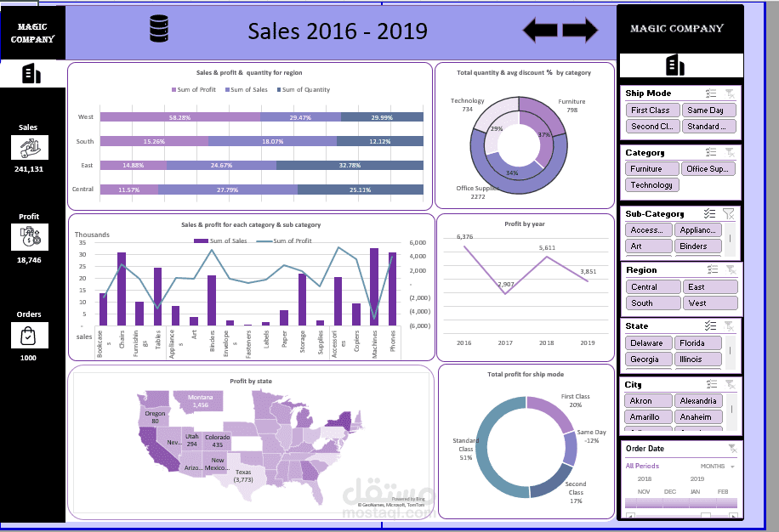Image resolution: width=779 pixels, height=532 pixels.
Task: Click Sub-Category slicer scrollbar
Action: coord(730,239)
